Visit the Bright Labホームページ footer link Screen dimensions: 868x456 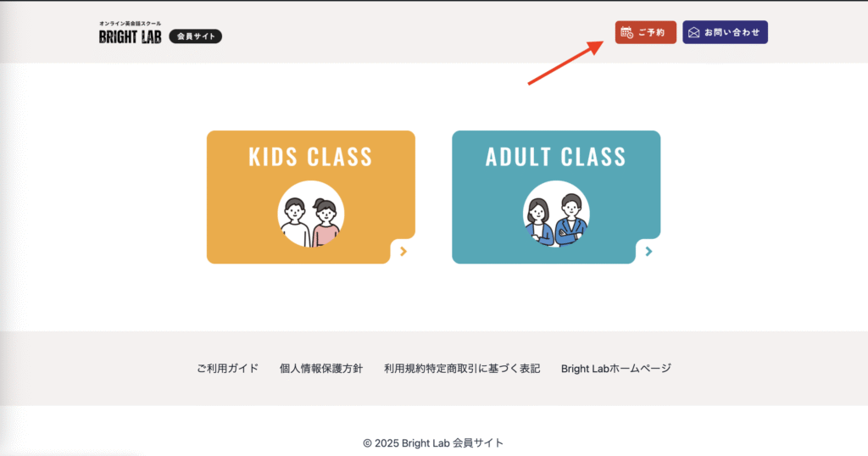(x=616, y=369)
